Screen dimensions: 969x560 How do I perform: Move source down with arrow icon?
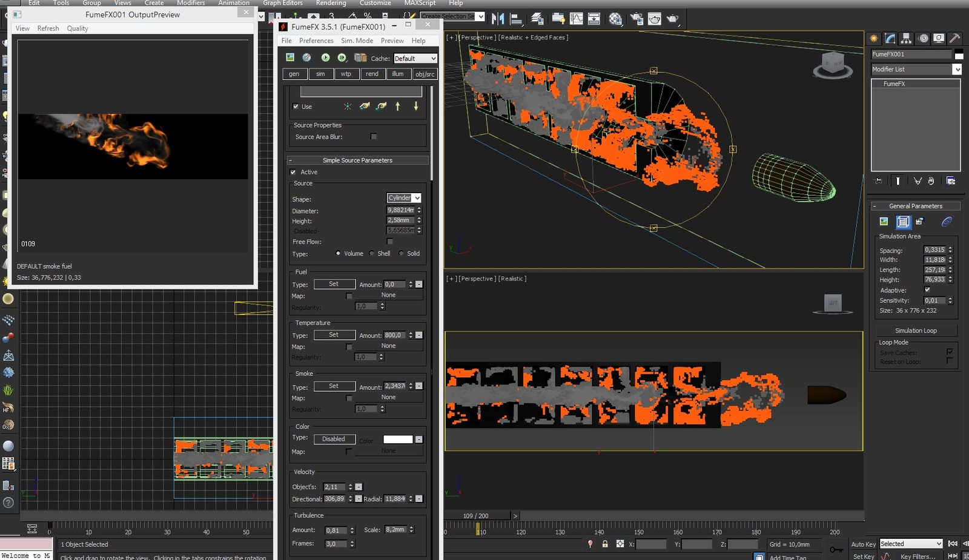[x=416, y=106]
